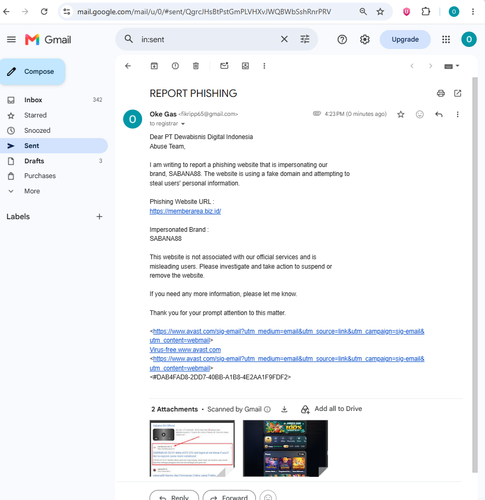Reload the Gmail page
Screen dimensions: 485x500
[x=44, y=12]
